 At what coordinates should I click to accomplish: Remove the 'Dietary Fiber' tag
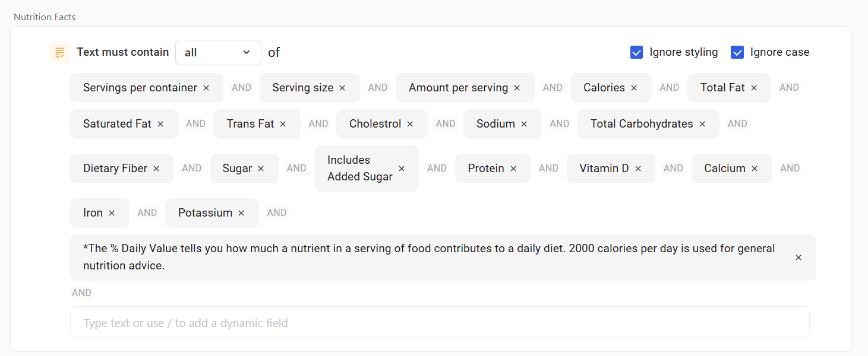click(156, 169)
